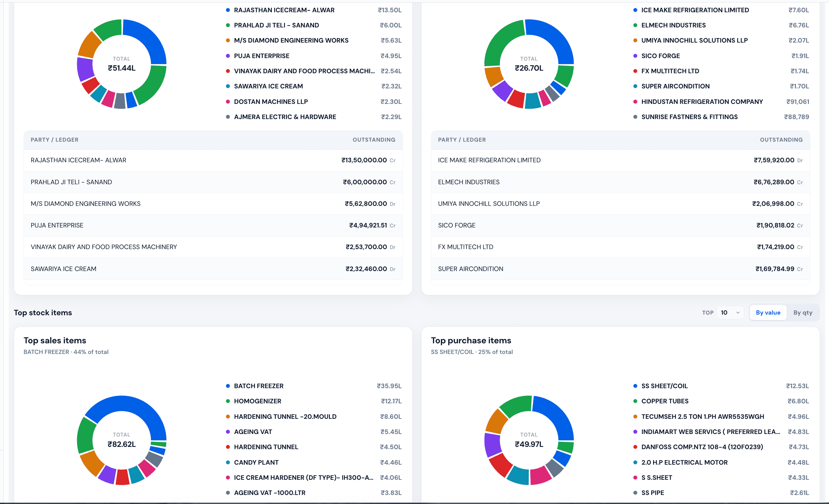Open the TOP 10 count dropdown
This screenshot has width=829, height=504.
point(730,313)
